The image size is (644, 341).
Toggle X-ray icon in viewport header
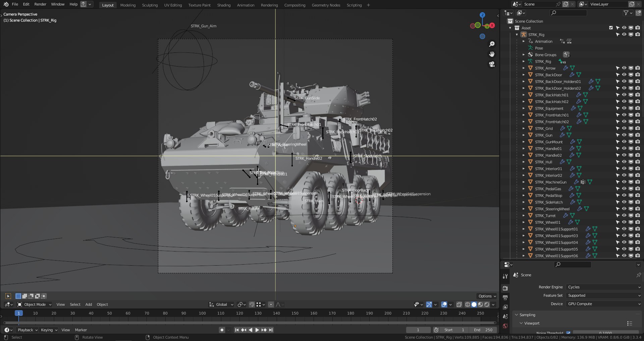pos(459,304)
